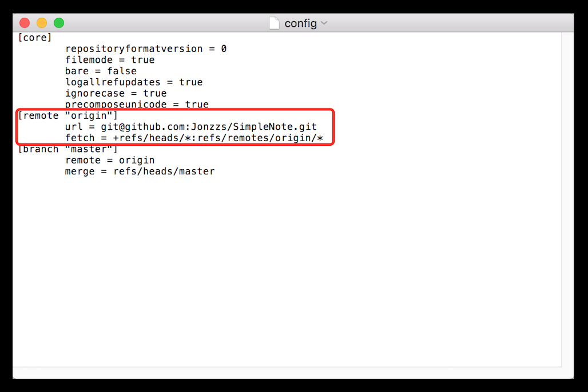Click the green zoom traffic light button

(x=59, y=22)
